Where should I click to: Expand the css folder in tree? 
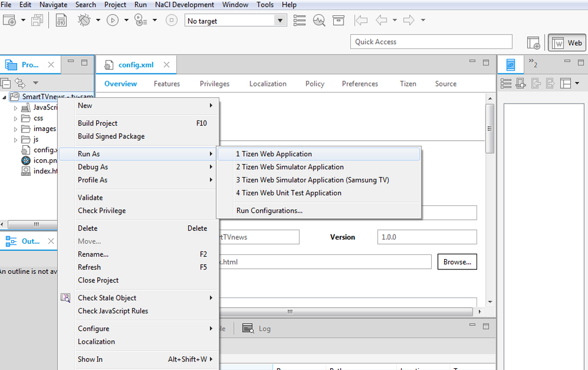click(16, 118)
